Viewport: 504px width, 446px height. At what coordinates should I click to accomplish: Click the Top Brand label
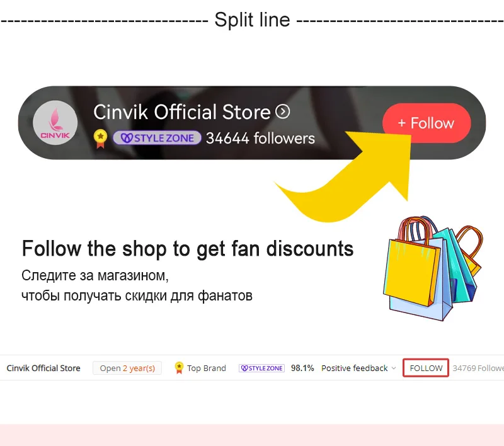click(207, 369)
